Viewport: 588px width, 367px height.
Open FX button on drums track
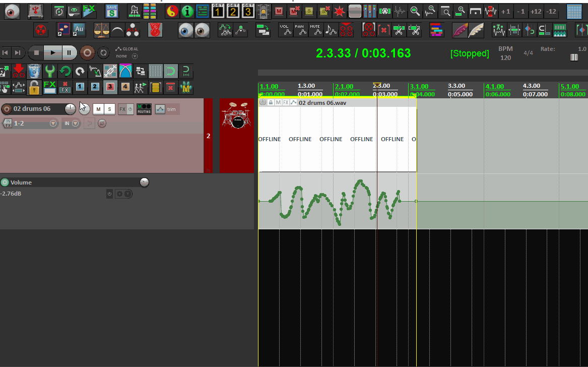[122, 109]
